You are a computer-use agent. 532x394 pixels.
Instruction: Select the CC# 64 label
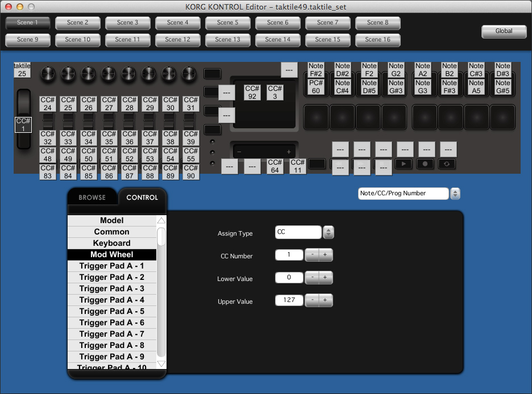275,166
